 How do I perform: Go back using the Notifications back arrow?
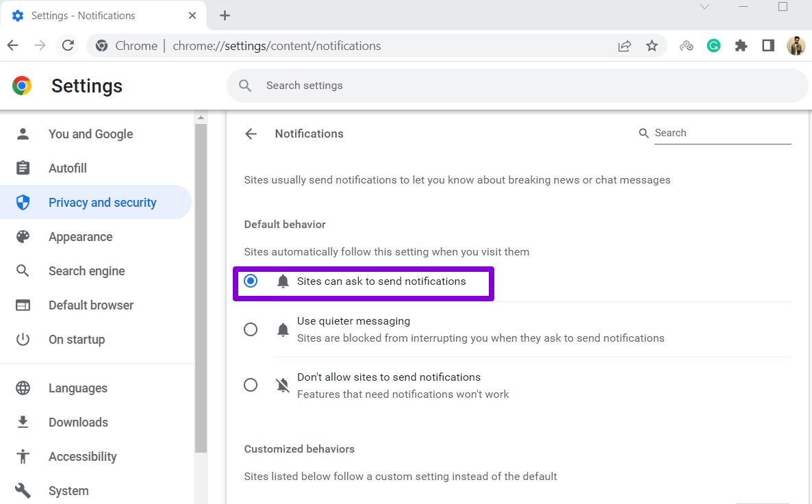[251, 134]
